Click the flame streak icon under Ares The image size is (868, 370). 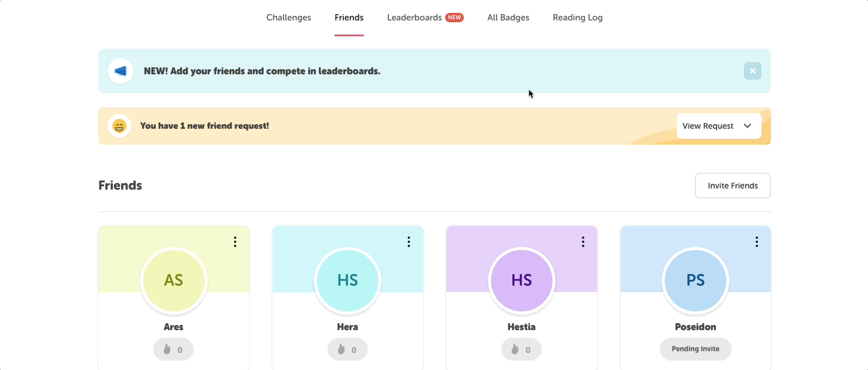[x=168, y=349]
